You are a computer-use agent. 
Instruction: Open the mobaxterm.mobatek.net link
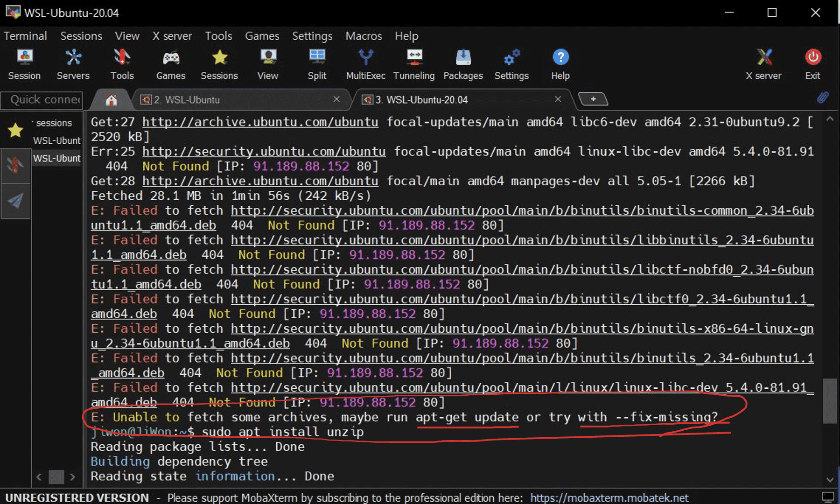[x=609, y=498]
